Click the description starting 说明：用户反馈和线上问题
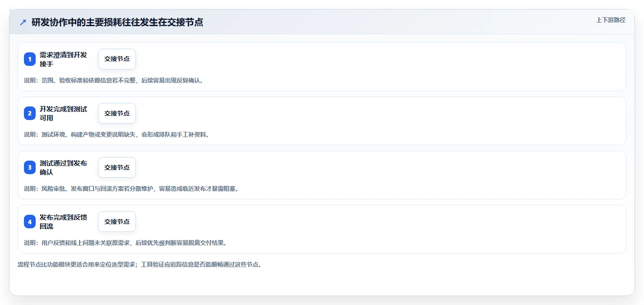The width and height of the screenshot is (644, 305). (x=125, y=243)
